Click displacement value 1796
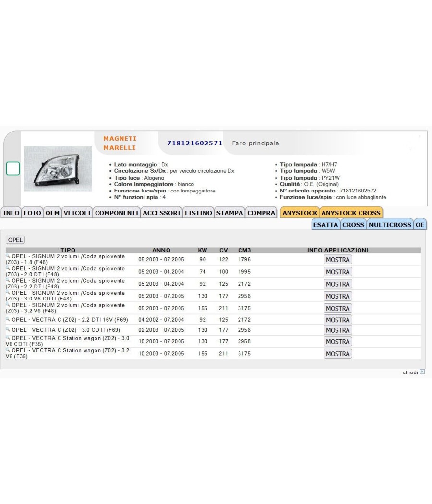 click(x=244, y=259)
